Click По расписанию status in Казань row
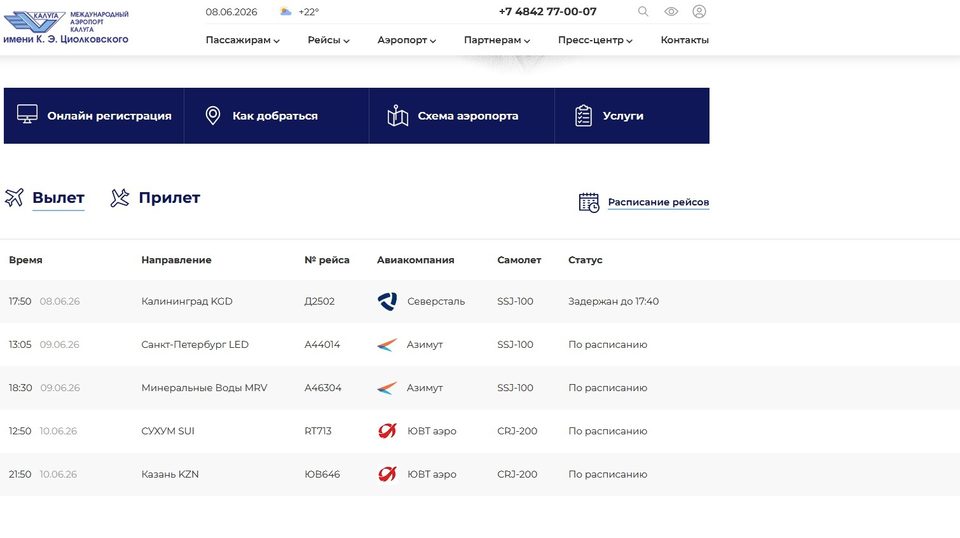Image resolution: width=960 pixels, height=538 pixels. pyautogui.click(x=607, y=474)
